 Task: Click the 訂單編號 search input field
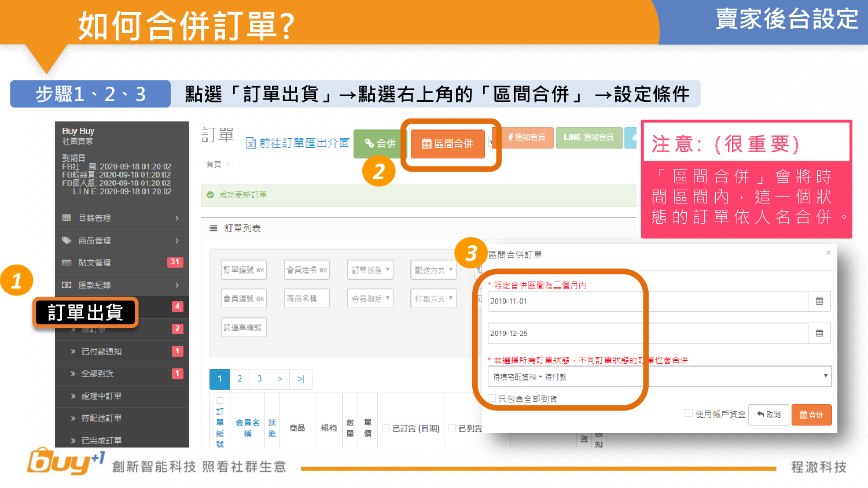click(244, 270)
